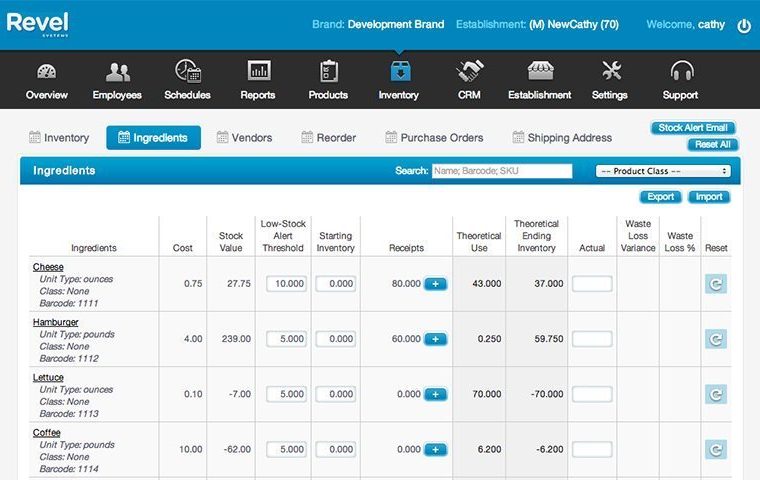Click the Export button
The width and height of the screenshot is (760, 480).
point(661,197)
